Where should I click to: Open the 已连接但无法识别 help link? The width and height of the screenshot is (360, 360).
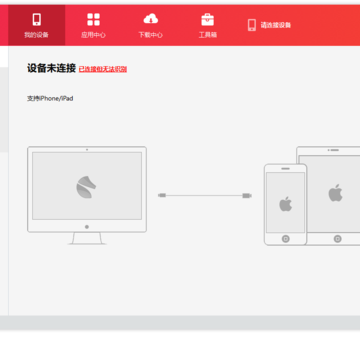click(x=103, y=69)
